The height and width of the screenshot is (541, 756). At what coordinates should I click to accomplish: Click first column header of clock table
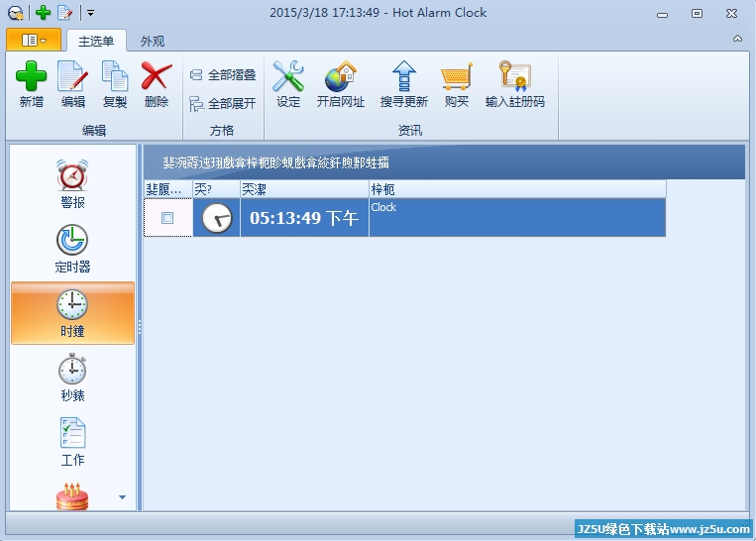168,189
